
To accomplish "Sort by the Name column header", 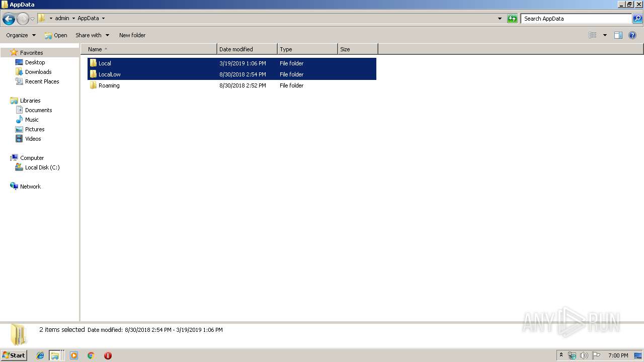I will [149, 49].
